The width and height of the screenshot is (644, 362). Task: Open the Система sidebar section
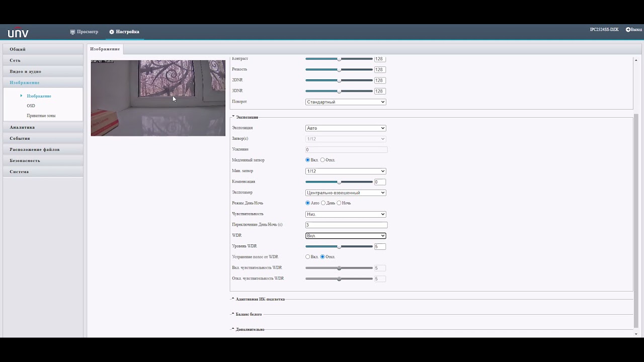(43, 171)
